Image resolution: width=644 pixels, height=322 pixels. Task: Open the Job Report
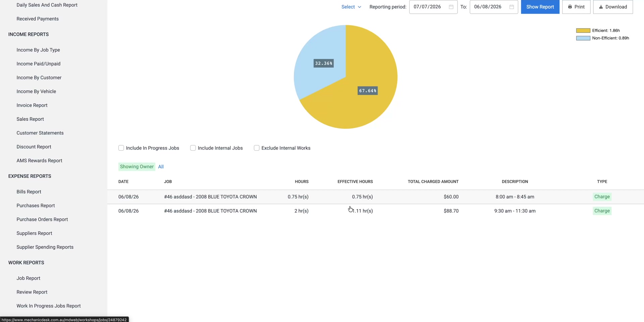(x=28, y=278)
